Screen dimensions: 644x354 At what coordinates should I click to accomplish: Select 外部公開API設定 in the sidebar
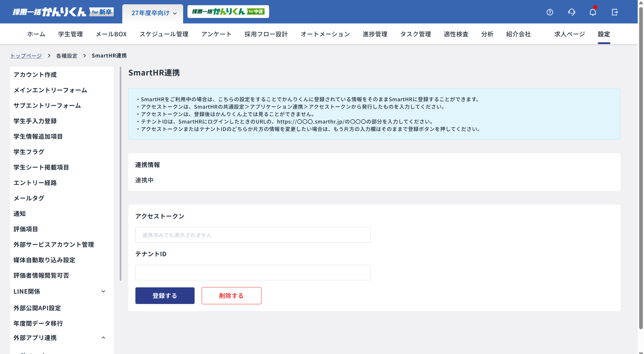[37, 308]
